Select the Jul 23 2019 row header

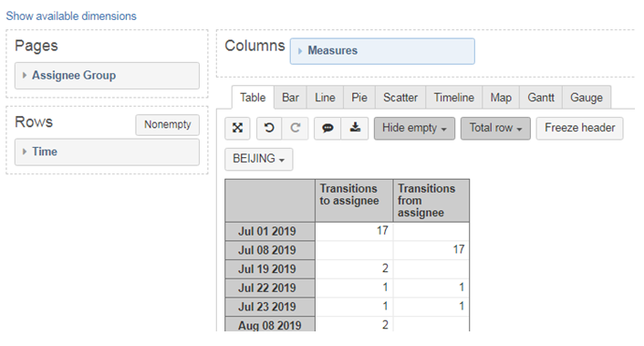pyautogui.click(x=270, y=307)
